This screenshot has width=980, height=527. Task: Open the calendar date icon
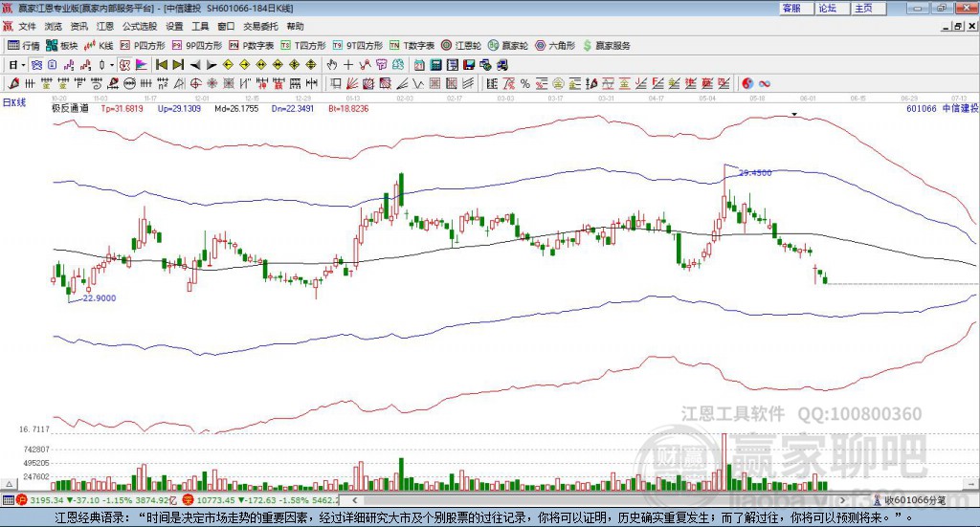(x=419, y=65)
